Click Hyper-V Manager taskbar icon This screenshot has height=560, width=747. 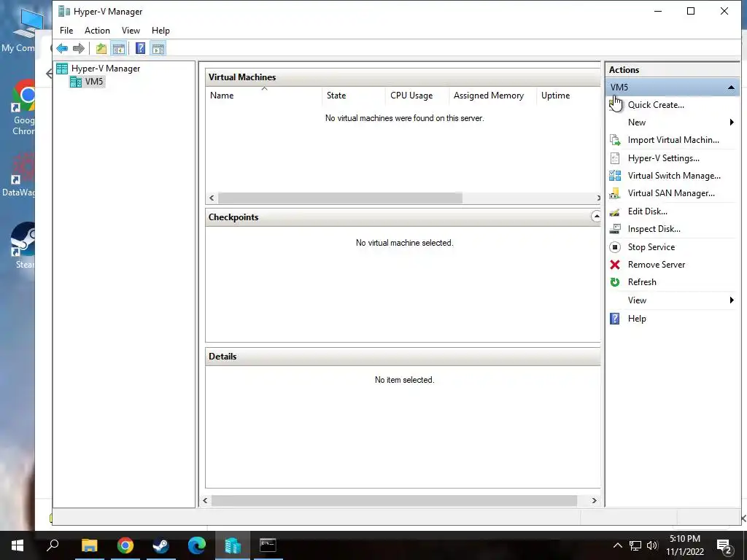pos(233,545)
